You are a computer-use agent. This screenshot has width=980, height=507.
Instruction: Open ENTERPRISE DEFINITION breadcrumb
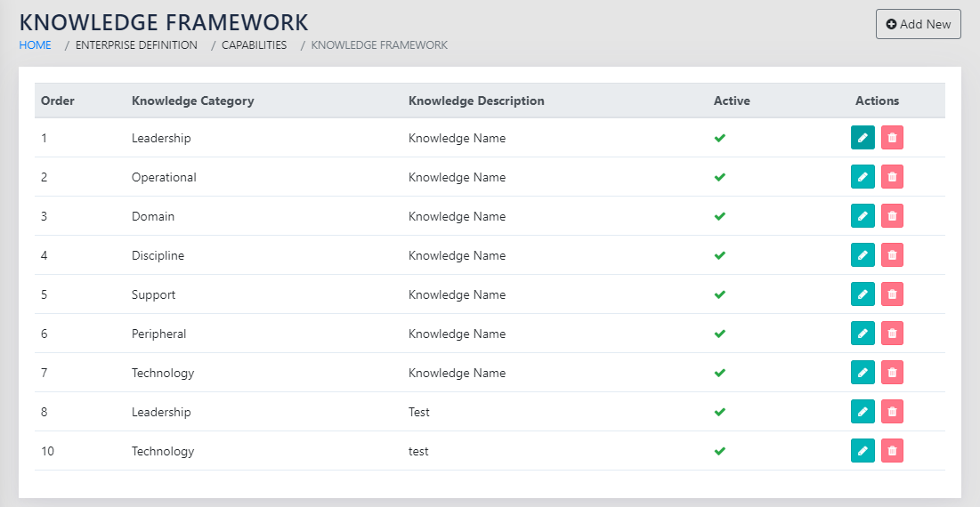136,45
